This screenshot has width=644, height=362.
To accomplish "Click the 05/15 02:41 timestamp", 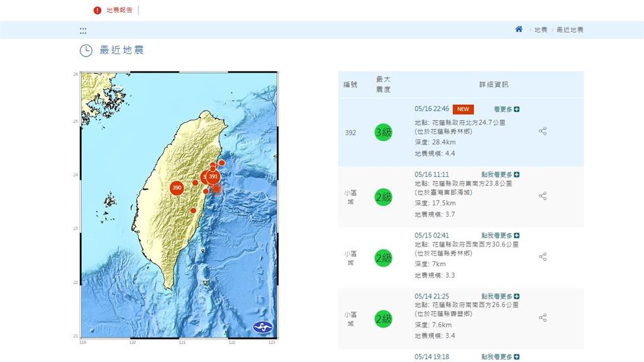I will point(431,235).
